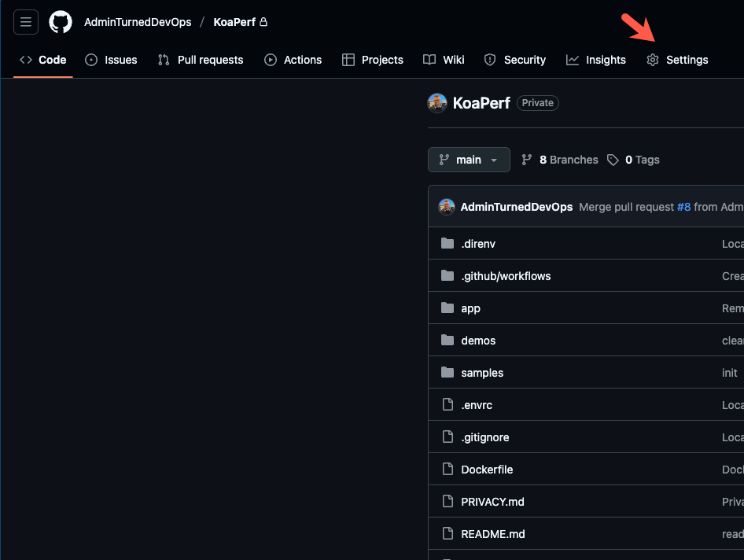View the 8 Branches link
Viewport: 744px width, 560px height.
pos(560,160)
